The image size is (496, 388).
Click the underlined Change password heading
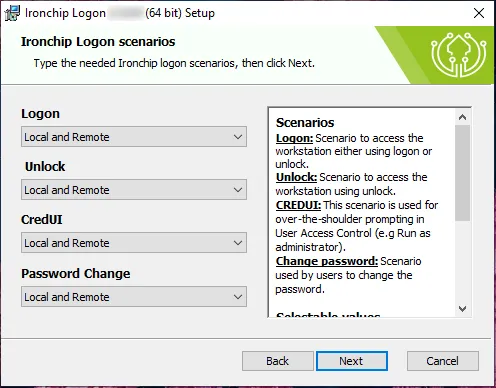(x=327, y=261)
